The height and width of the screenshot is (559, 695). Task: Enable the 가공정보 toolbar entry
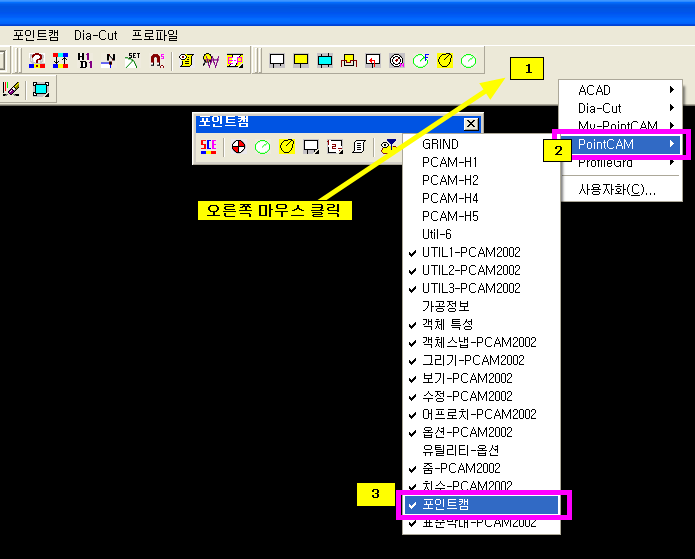point(481,306)
